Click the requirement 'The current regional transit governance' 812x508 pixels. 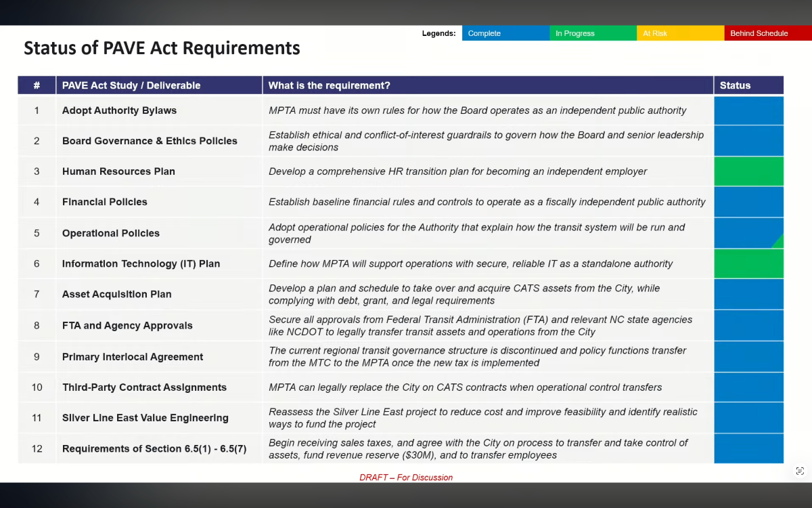point(477,356)
